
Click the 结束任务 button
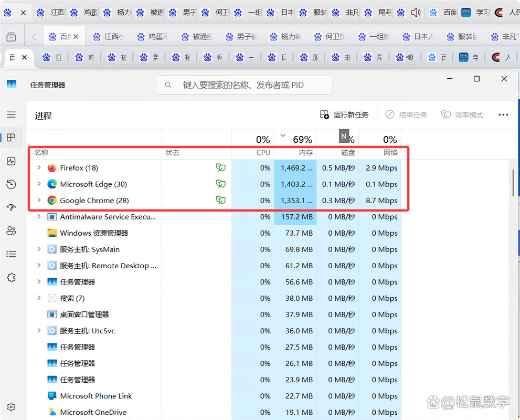(406, 115)
